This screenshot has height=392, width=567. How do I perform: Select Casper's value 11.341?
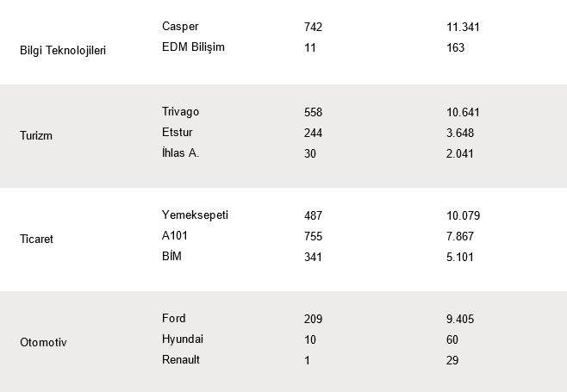[463, 27]
